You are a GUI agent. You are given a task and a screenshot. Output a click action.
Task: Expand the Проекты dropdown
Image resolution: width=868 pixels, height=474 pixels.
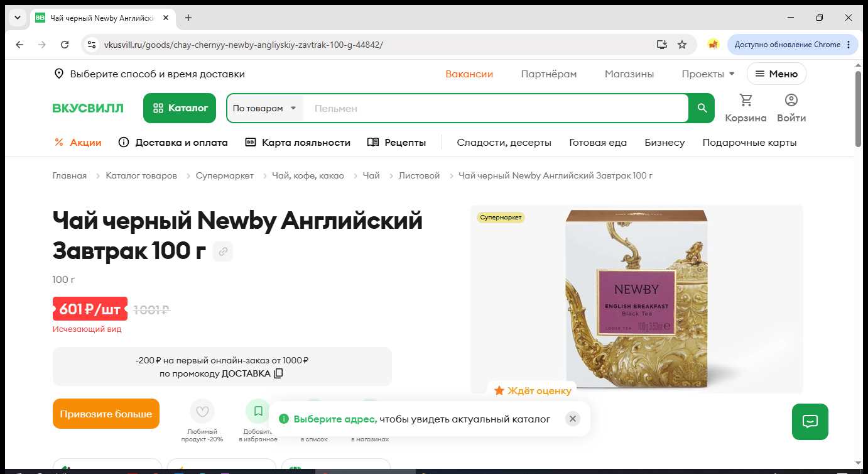pos(708,74)
